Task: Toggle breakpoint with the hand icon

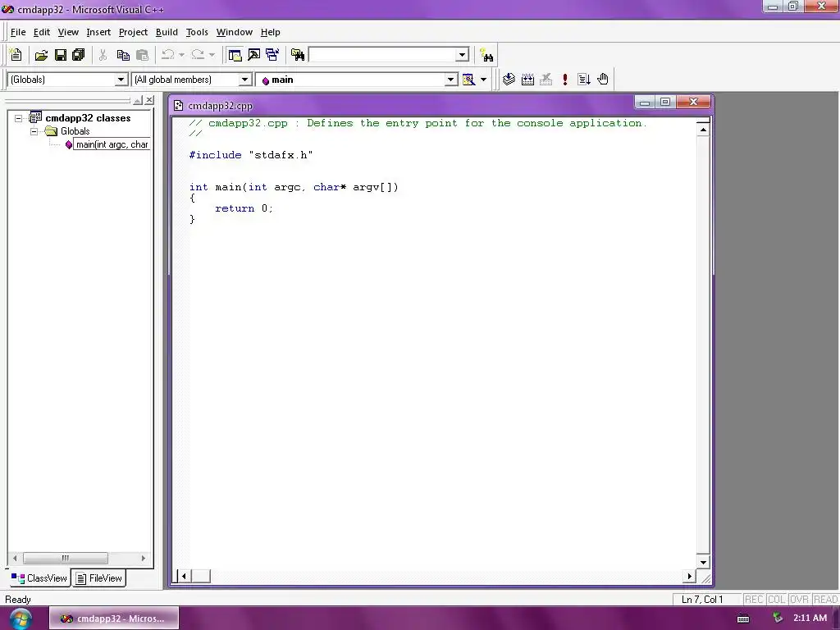Action: (x=603, y=80)
